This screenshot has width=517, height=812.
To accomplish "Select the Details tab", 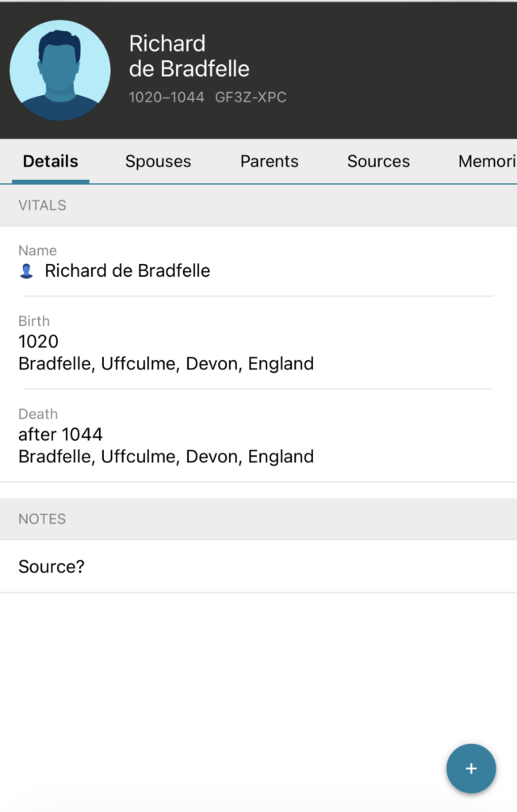I will (51, 161).
